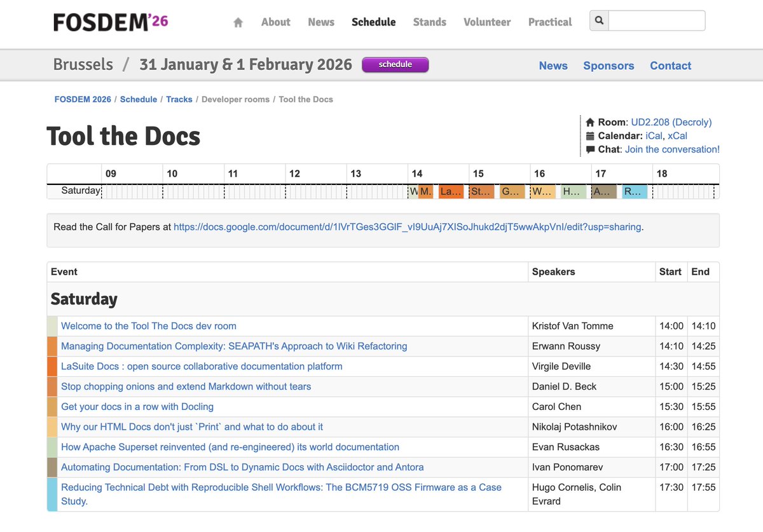Click the orange M. block in the timeline
The width and height of the screenshot is (763, 532).
[426, 191]
